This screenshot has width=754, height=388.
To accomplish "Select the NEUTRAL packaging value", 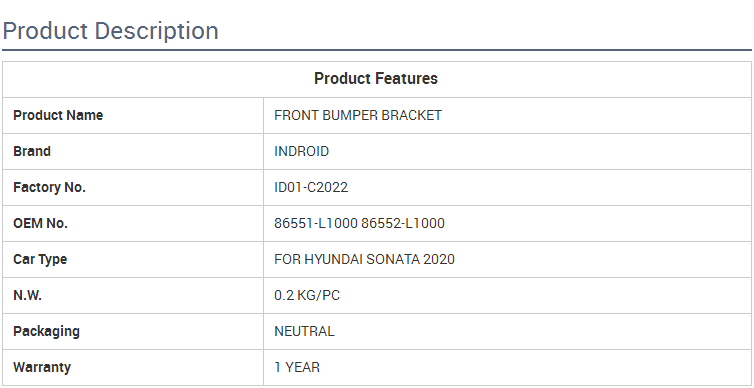I will pyautogui.click(x=304, y=332).
